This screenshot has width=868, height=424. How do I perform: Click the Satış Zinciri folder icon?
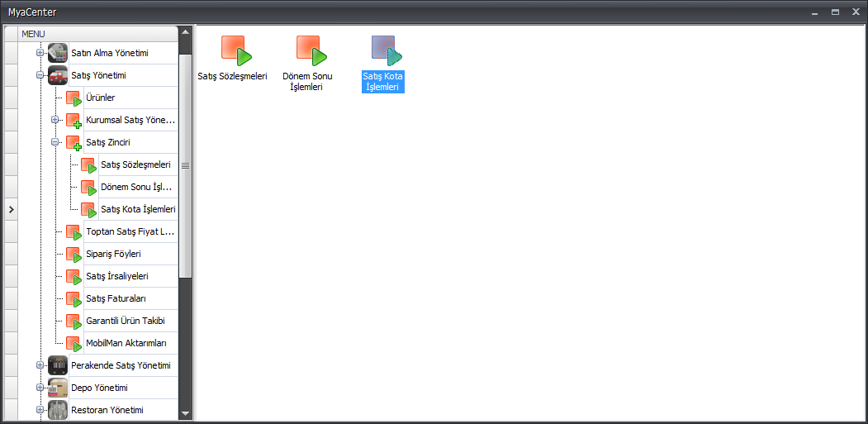74,142
